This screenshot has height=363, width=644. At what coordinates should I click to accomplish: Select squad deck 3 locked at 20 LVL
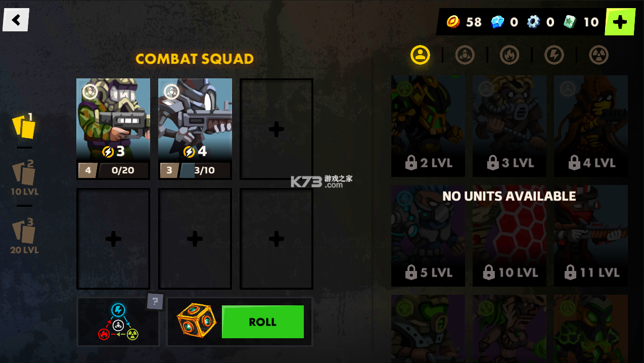pos(24,236)
